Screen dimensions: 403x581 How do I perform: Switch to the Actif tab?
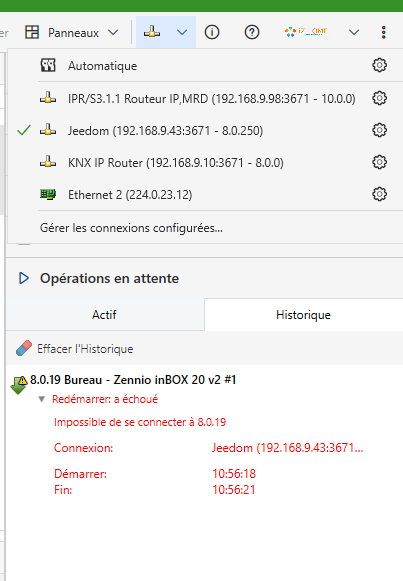point(104,315)
